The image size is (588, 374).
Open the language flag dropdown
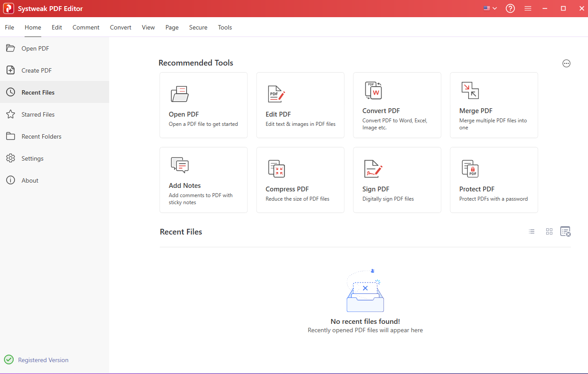coord(490,8)
